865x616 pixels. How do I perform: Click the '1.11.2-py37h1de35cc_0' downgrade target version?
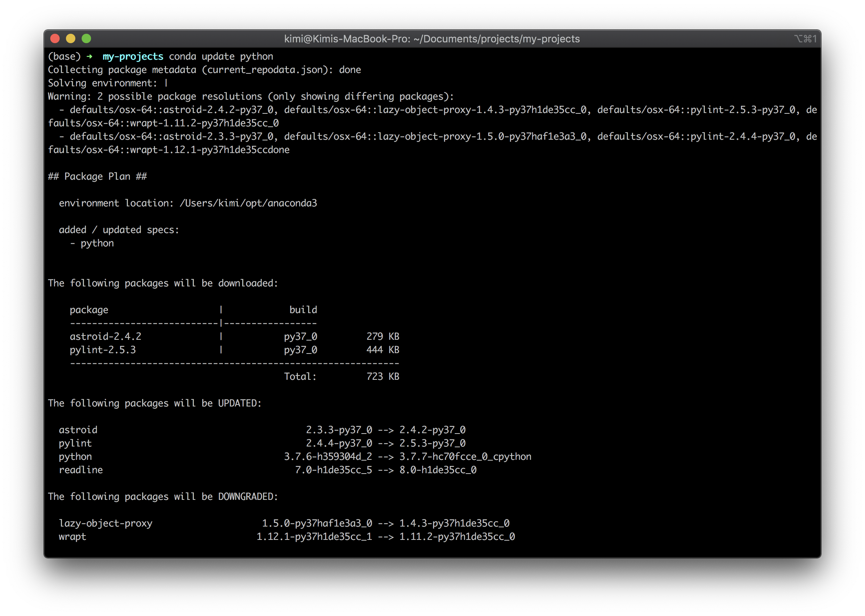(457, 537)
